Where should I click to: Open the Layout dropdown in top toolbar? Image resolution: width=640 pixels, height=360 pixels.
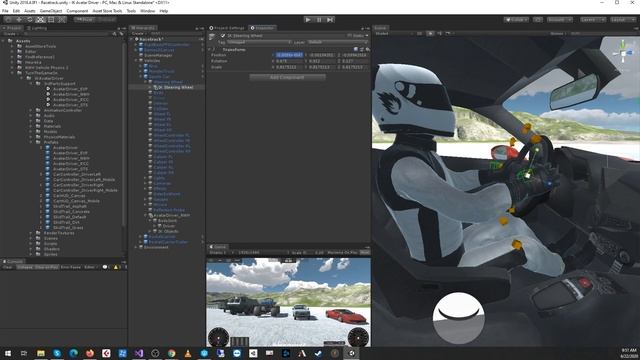pos(622,19)
